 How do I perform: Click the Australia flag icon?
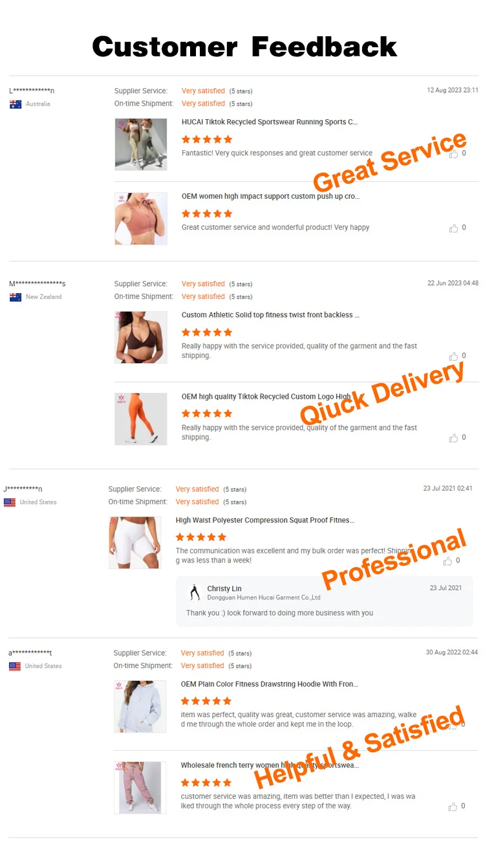16,104
